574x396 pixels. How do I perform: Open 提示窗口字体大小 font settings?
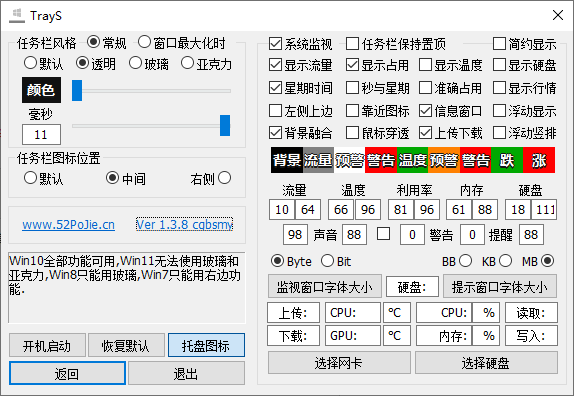tap(500, 287)
